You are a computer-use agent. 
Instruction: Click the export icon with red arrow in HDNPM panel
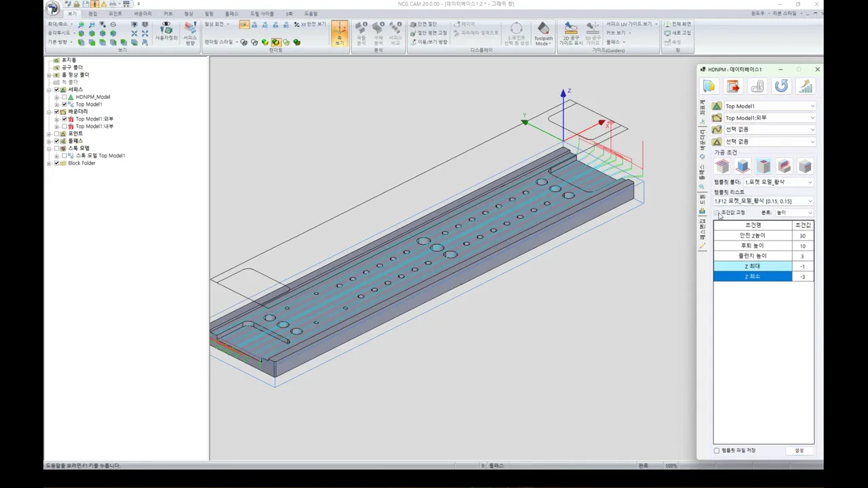733,86
